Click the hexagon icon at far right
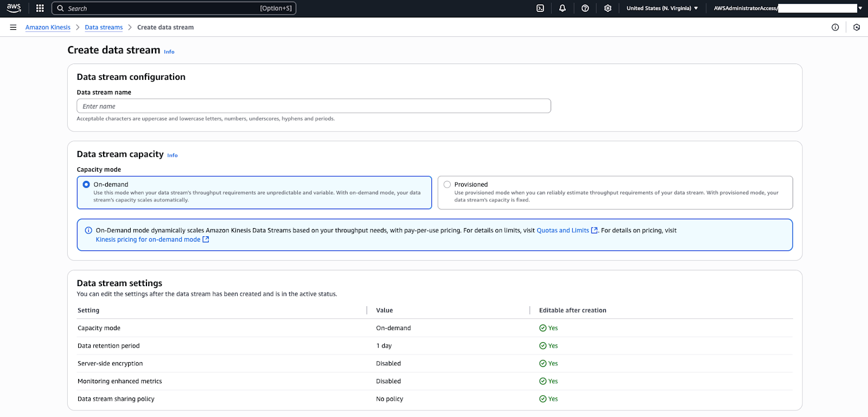The image size is (868, 417). pyautogui.click(x=857, y=27)
